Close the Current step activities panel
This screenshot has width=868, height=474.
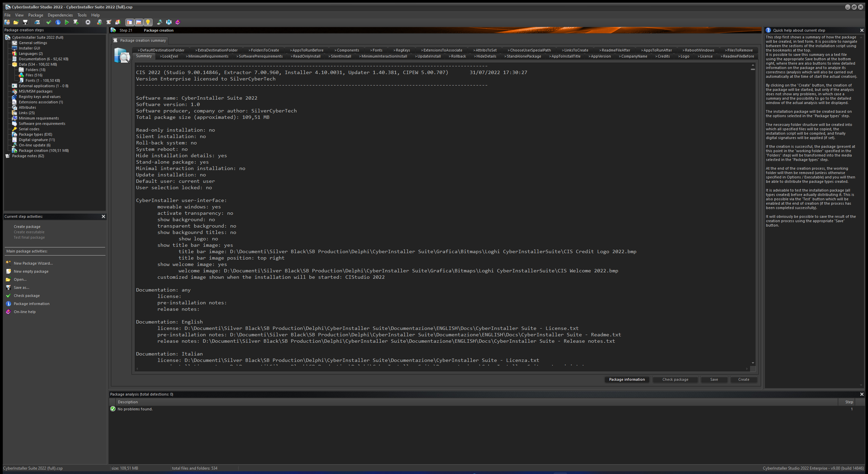click(x=103, y=216)
